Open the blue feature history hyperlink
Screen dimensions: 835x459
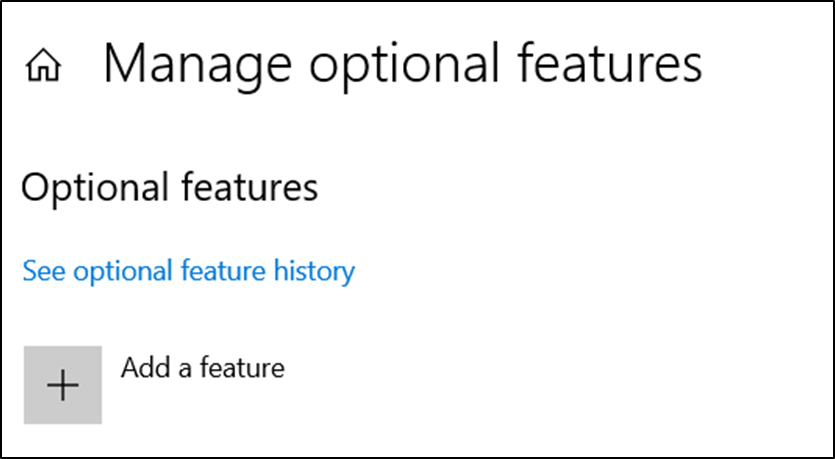tap(189, 271)
